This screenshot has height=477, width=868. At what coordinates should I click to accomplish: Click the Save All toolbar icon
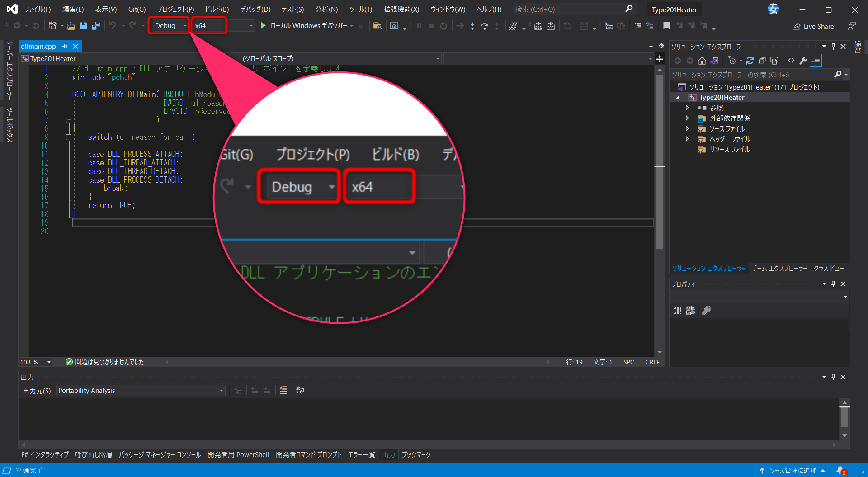(95, 26)
